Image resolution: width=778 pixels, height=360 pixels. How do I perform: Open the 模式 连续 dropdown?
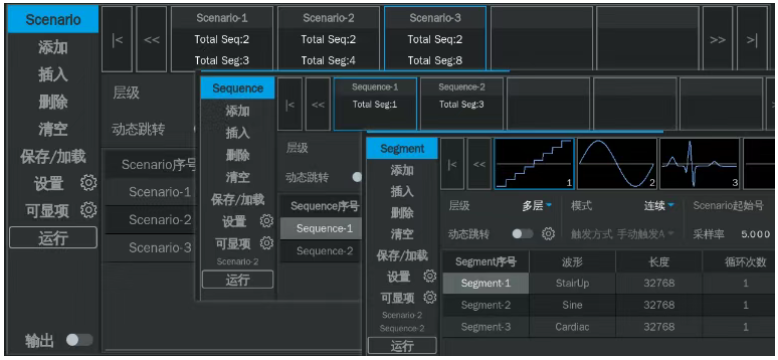click(659, 206)
